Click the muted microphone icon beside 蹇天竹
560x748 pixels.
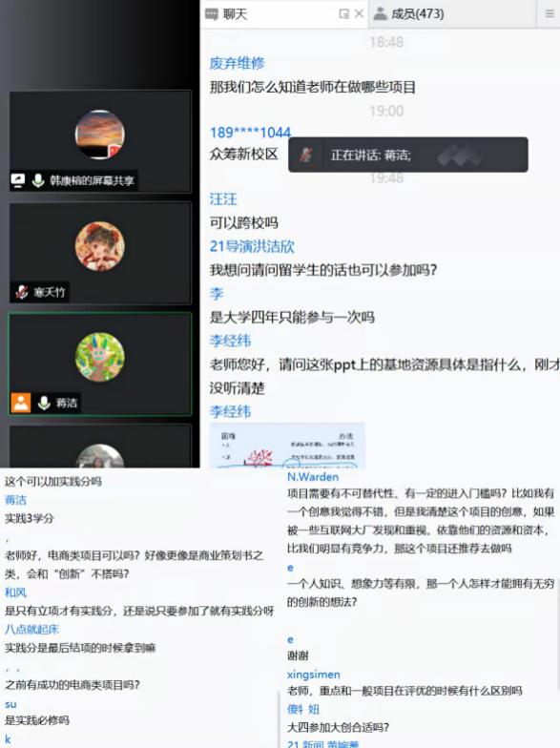(x=21, y=292)
